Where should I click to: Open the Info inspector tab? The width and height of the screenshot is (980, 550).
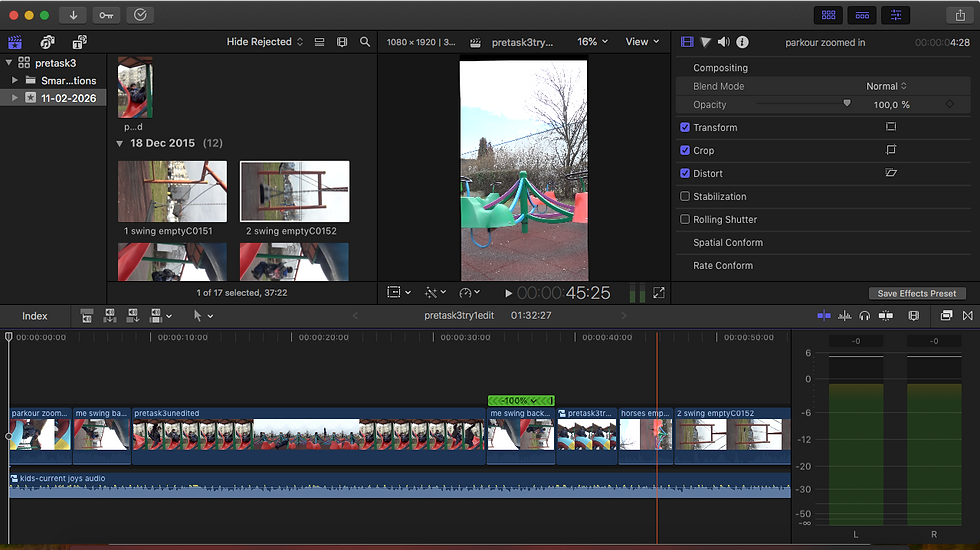tap(742, 42)
